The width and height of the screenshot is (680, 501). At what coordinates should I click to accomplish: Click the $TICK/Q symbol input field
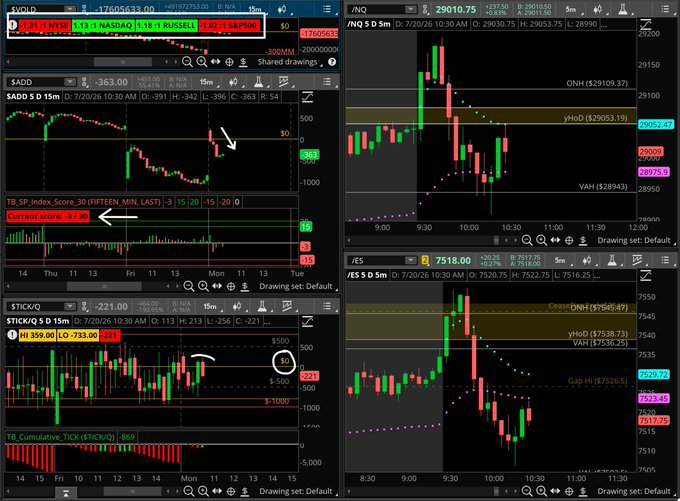point(41,306)
